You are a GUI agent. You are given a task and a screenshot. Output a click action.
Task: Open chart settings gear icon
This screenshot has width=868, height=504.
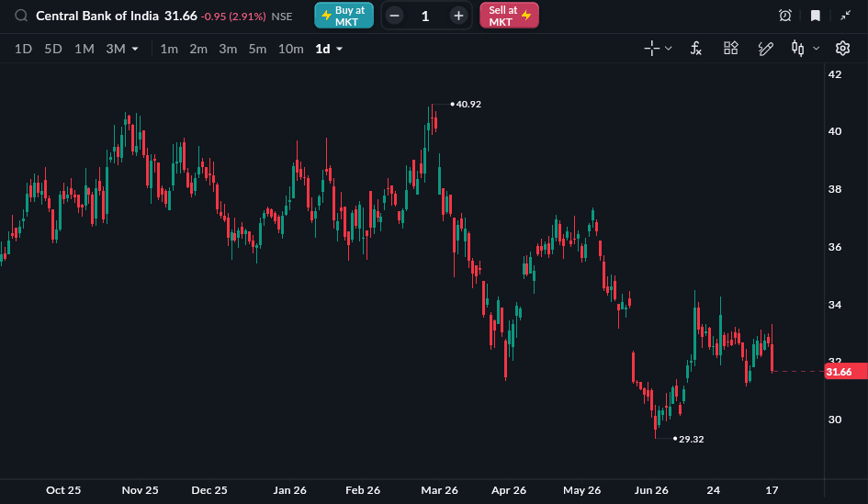point(842,49)
